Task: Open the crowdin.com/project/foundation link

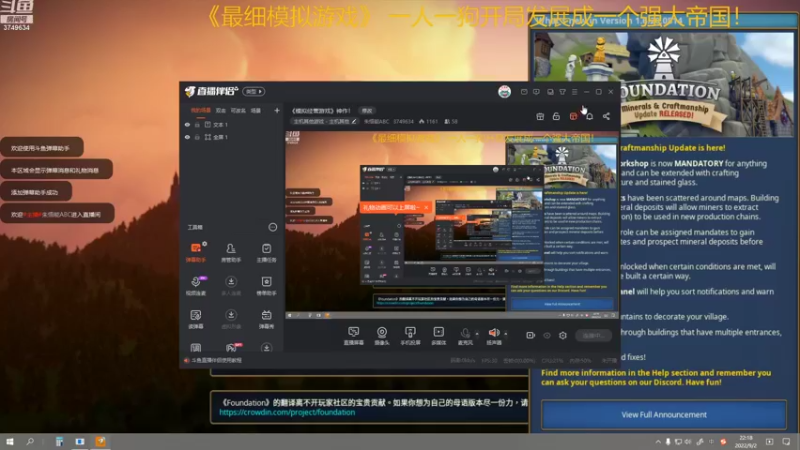Action: 287,412
